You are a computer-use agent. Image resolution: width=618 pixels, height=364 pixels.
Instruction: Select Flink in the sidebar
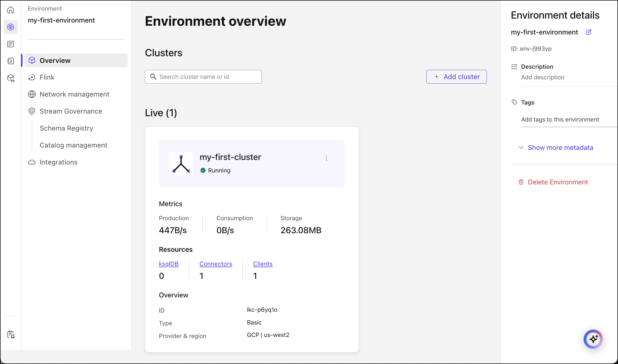(47, 77)
